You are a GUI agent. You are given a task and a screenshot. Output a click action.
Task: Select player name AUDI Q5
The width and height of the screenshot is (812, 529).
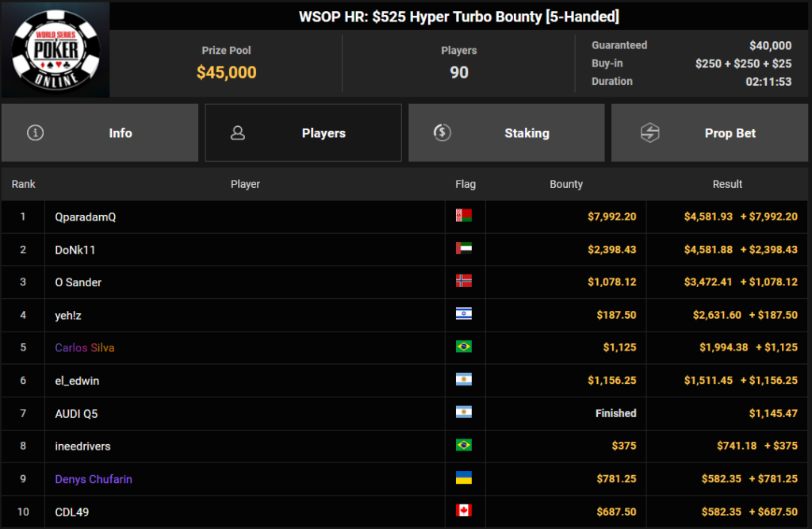pos(76,413)
